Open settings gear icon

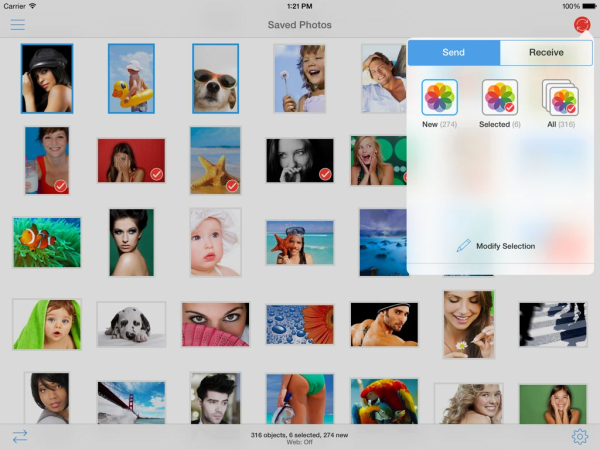tap(580, 436)
